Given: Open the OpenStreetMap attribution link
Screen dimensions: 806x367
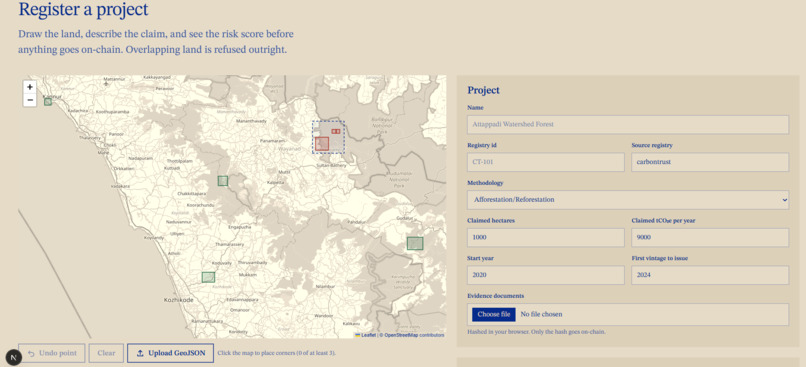Looking at the screenshot, I should pyautogui.click(x=401, y=335).
